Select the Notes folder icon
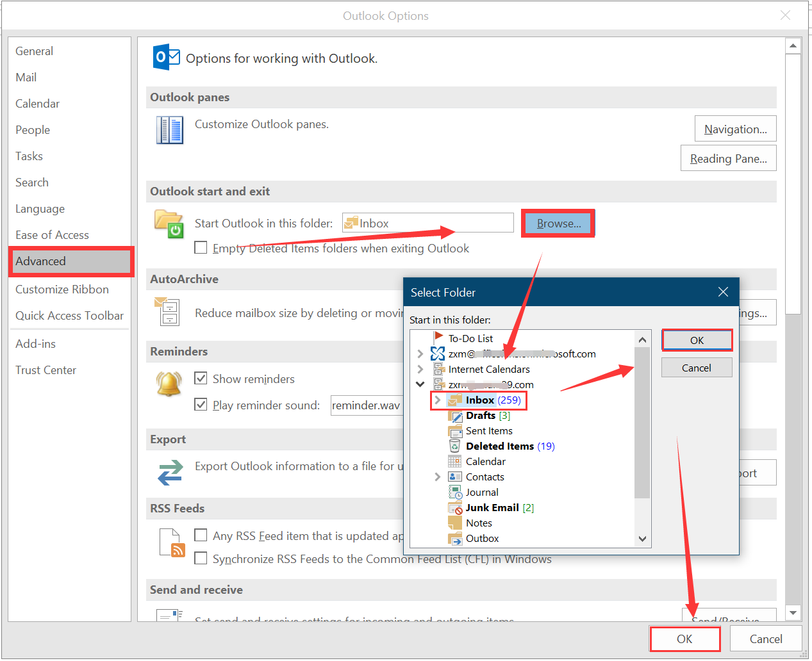This screenshot has height=661, width=812. point(454,523)
